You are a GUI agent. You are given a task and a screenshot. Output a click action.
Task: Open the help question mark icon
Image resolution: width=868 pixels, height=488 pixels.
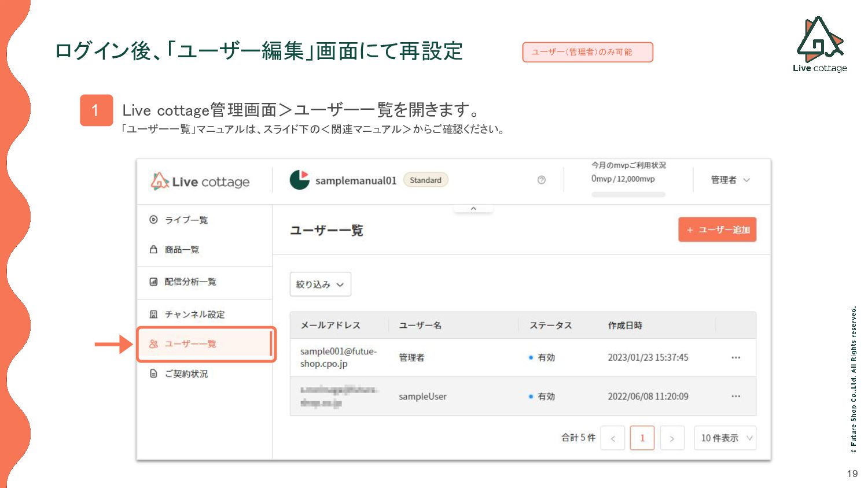tap(542, 180)
